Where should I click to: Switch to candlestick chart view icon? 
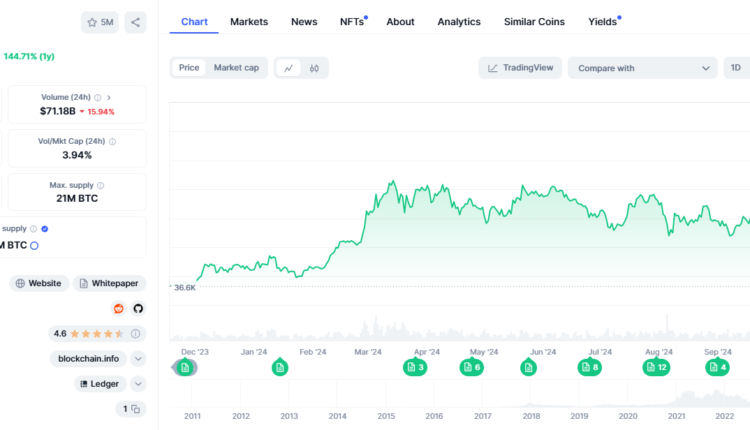314,68
